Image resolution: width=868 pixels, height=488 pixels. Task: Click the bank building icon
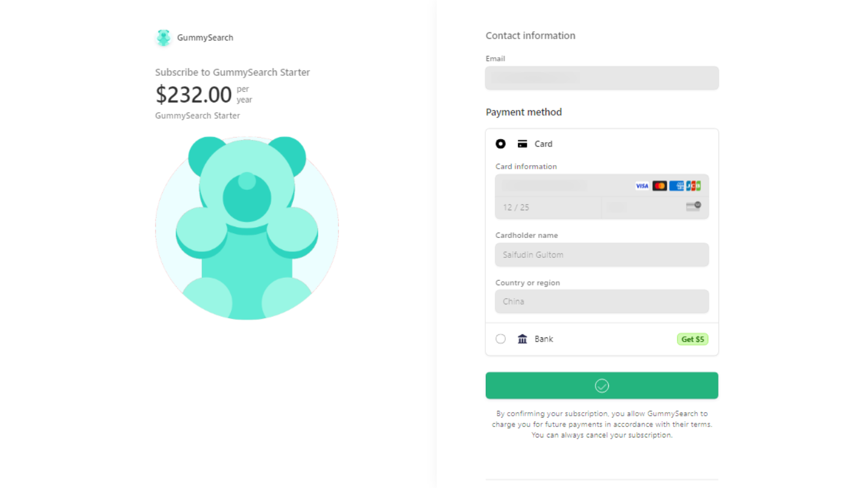click(x=523, y=339)
